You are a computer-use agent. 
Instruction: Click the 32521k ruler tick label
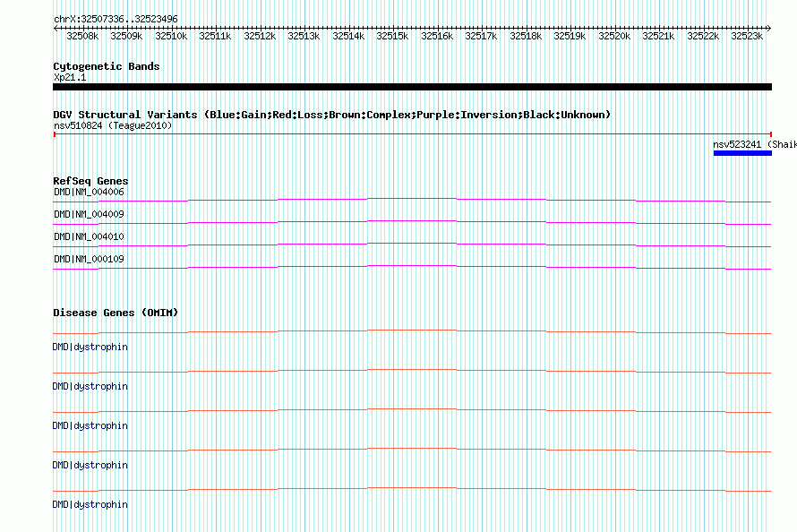pyautogui.click(x=658, y=37)
